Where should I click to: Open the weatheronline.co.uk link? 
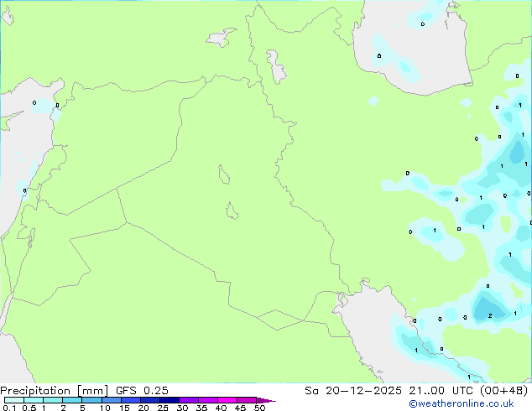[462, 403]
